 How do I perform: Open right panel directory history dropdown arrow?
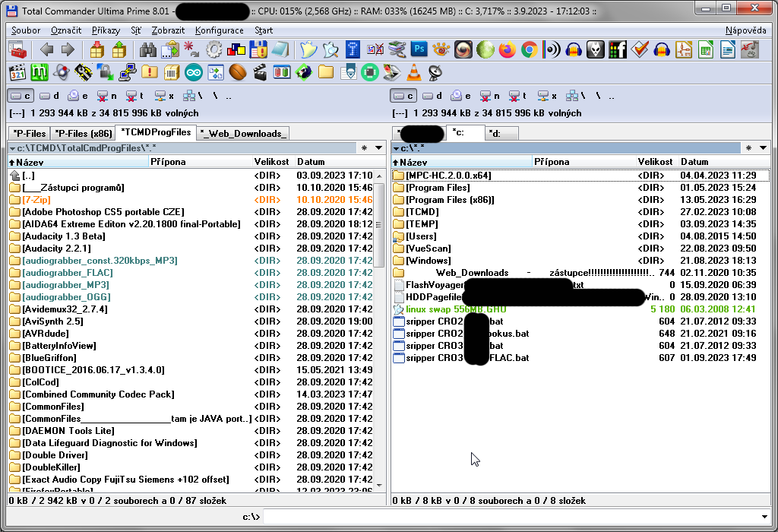pos(762,148)
